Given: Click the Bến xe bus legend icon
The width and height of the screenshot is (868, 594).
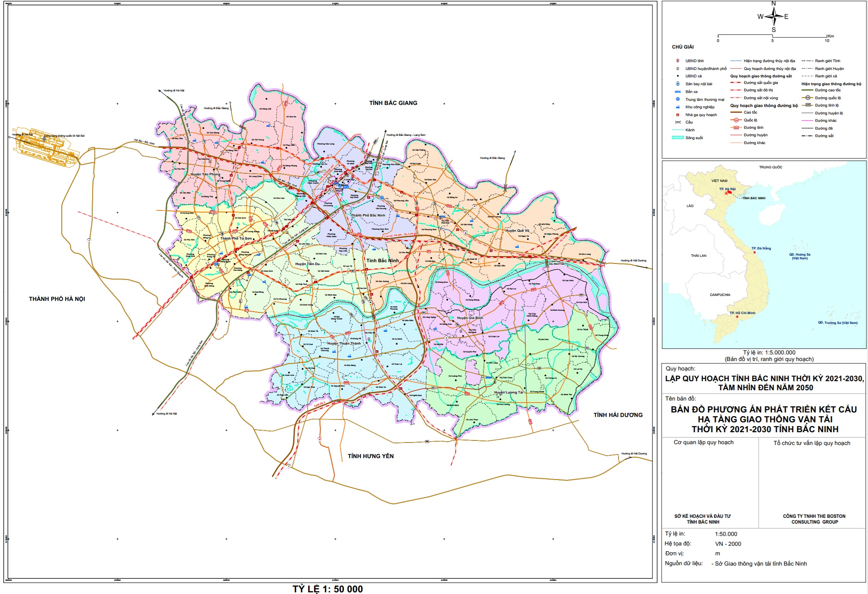Looking at the screenshot, I should (x=677, y=91).
